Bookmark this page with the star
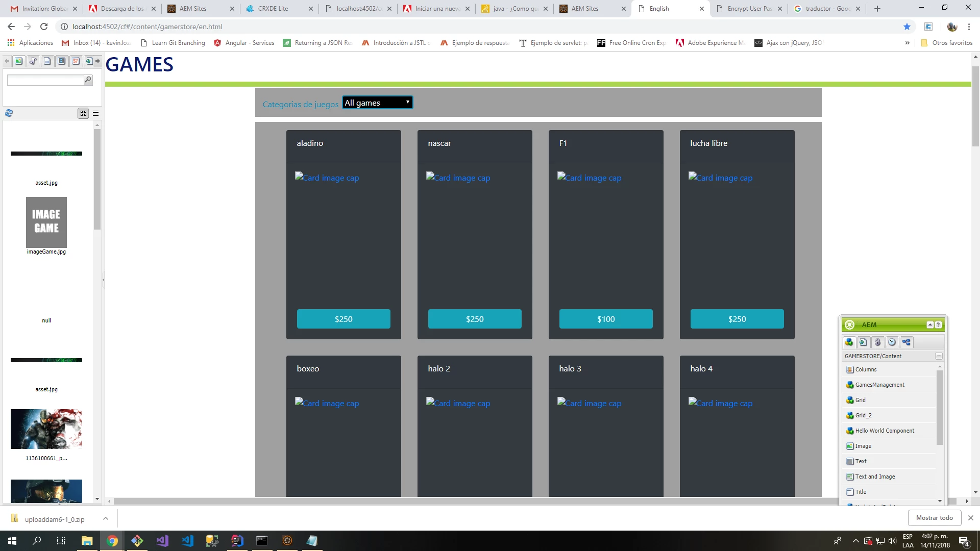980x551 pixels. [906, 27]
